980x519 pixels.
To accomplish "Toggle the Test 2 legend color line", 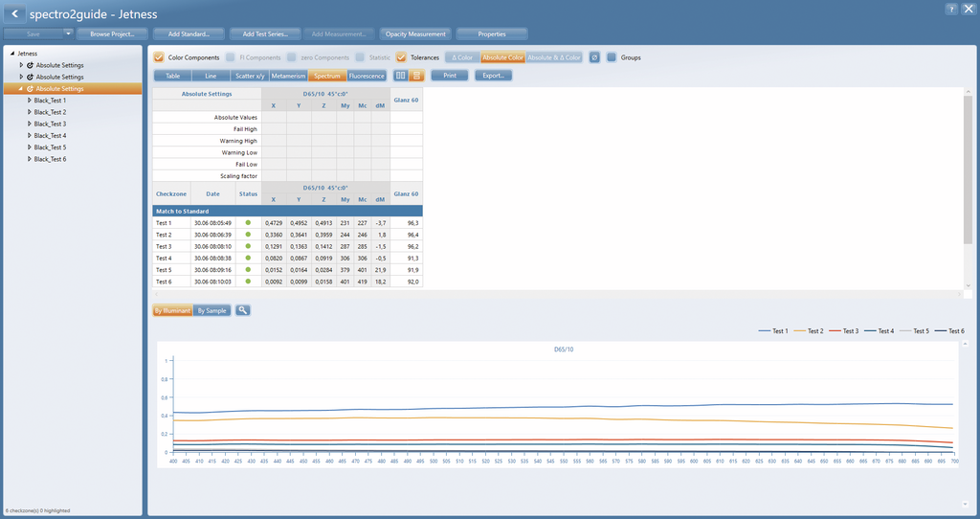I will pyautogui.click(x=799, y=330).
